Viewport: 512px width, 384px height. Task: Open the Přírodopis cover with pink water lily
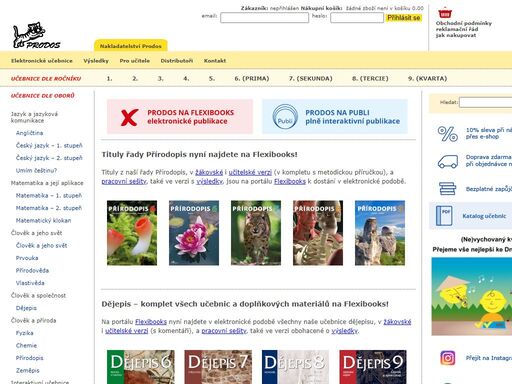pos(194,233)
